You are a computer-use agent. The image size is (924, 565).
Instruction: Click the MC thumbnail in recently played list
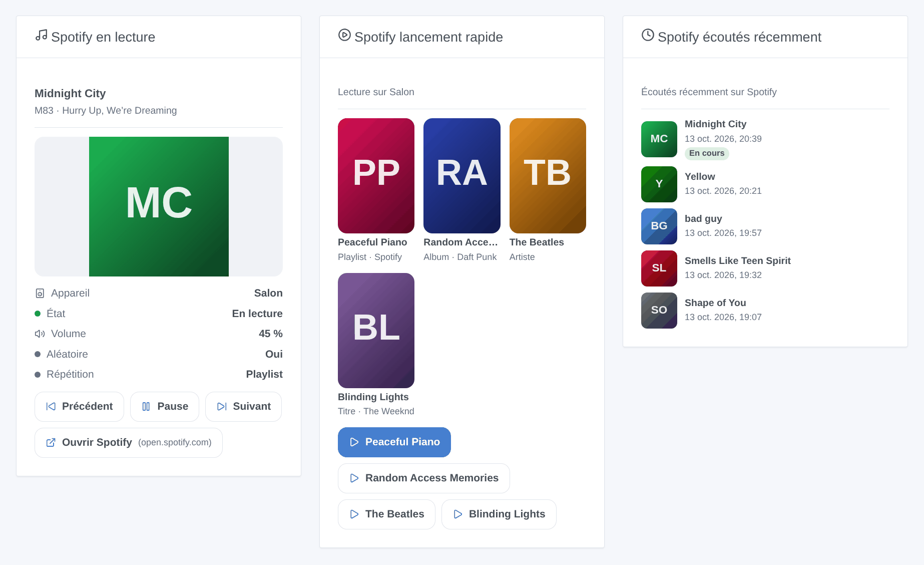[659, 139]
